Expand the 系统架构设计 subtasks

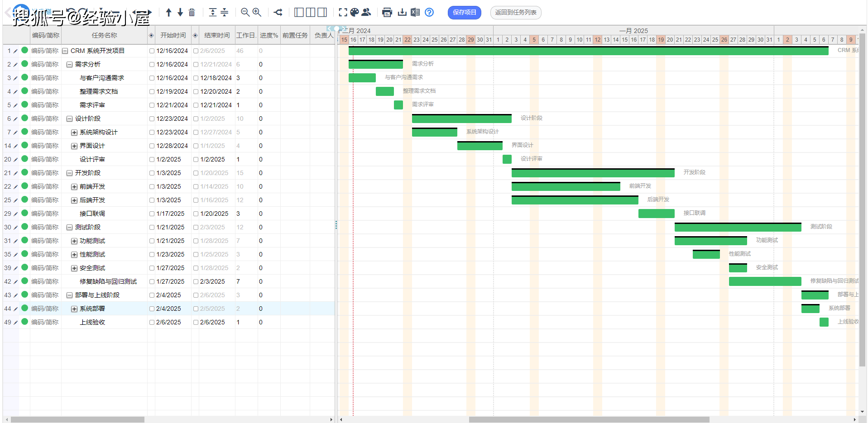tap(74, 133)
